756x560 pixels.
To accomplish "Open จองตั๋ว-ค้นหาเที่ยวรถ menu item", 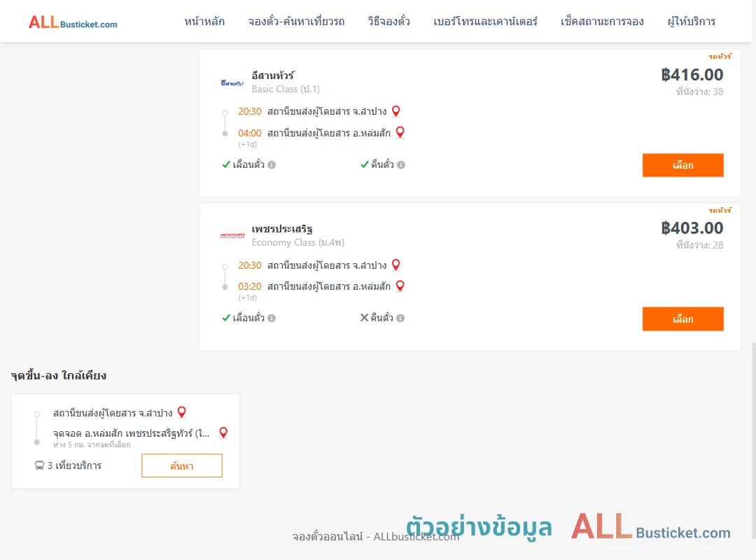I will tap(296, 21).
